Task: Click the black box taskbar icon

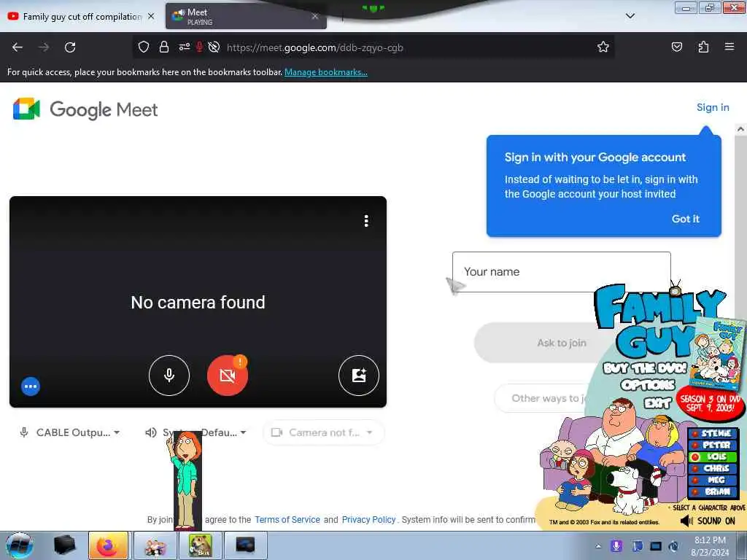Action: point(64,545)
